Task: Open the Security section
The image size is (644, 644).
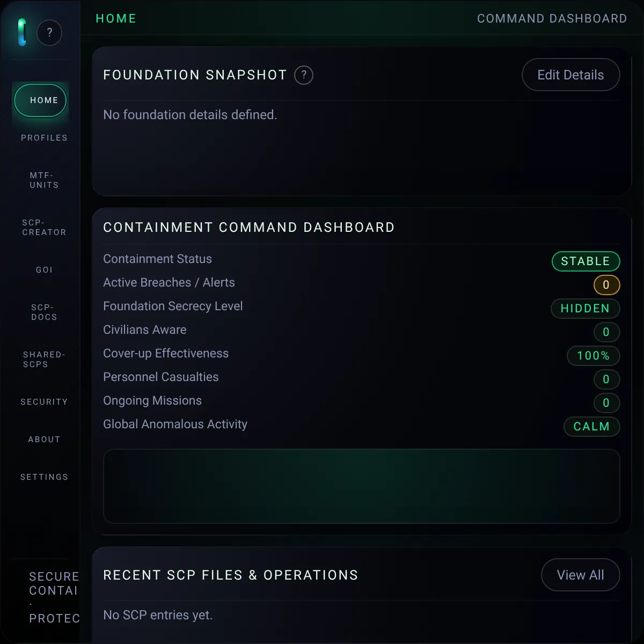Action: (44, 402)
